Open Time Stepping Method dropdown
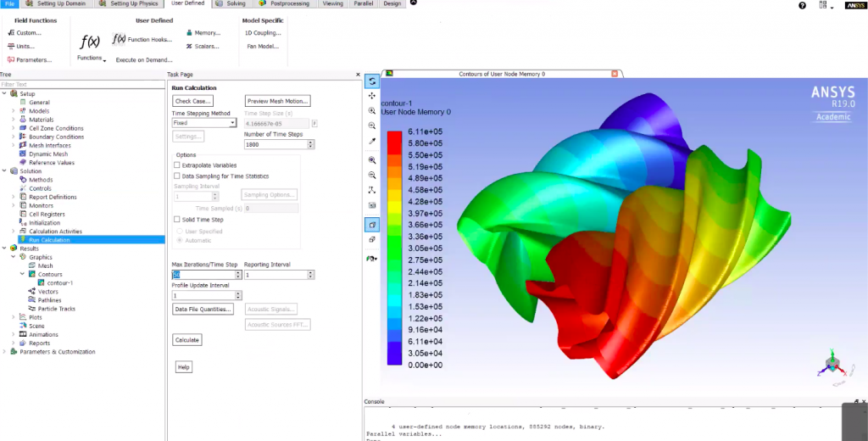The image size is (868, 441). click(x=204, y=123)
